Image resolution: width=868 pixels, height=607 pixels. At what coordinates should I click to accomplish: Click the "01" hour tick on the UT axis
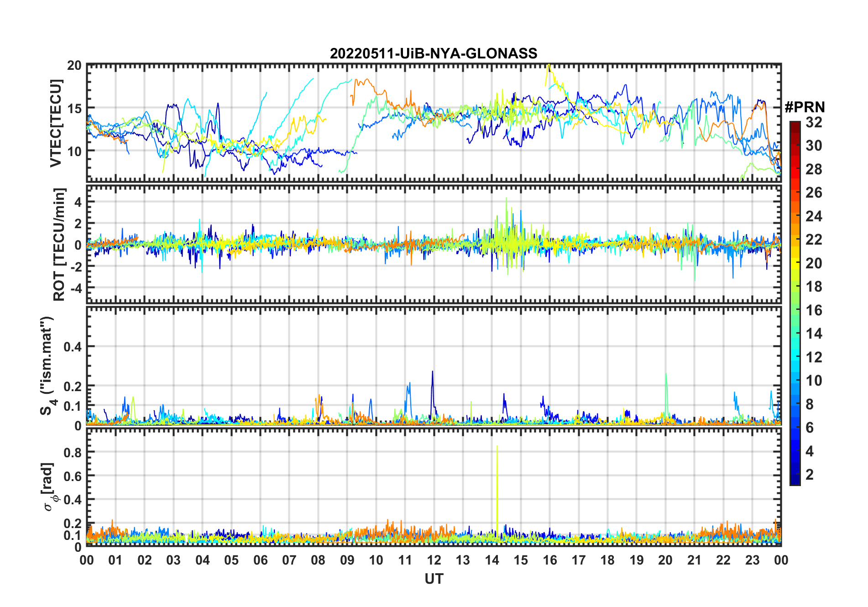115,560
